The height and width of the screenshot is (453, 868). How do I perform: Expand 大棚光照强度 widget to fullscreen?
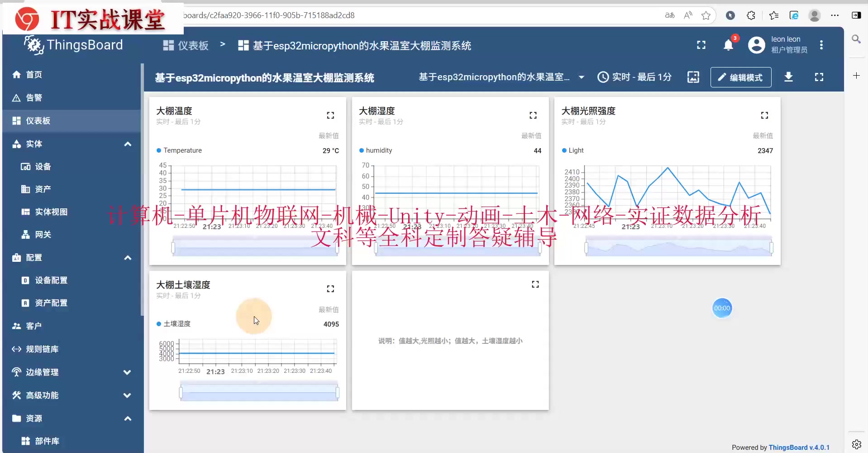click(x=764, y=115)
